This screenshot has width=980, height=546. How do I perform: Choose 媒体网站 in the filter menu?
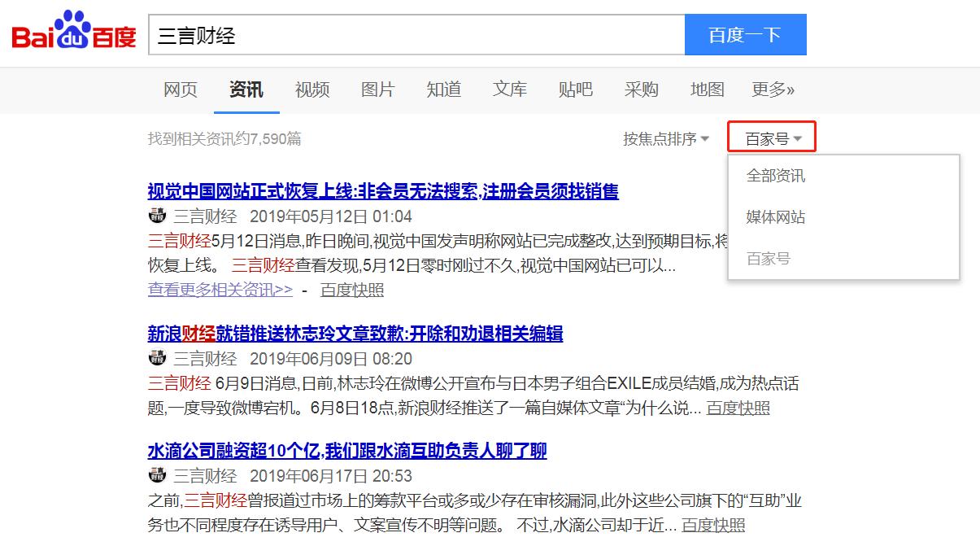[776, 217]
